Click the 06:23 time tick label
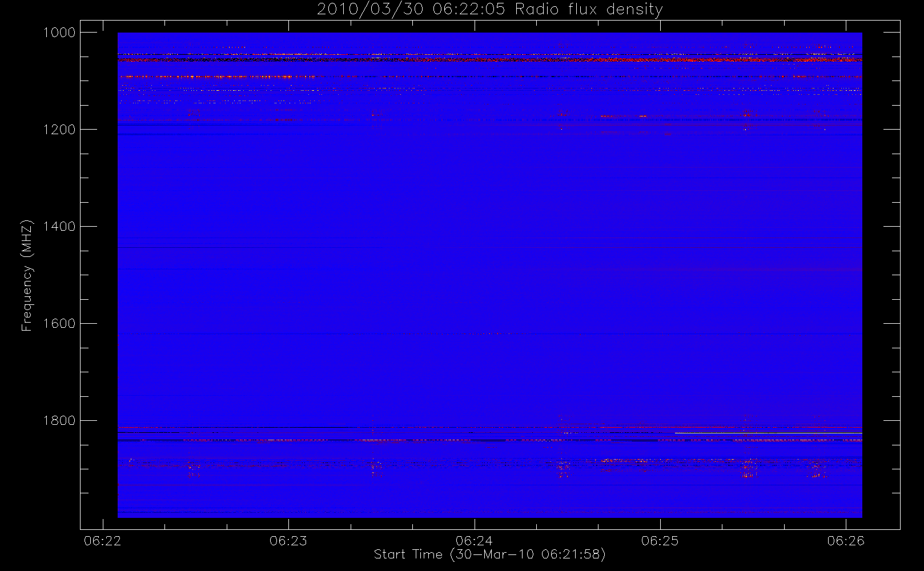 pos(288,541)
